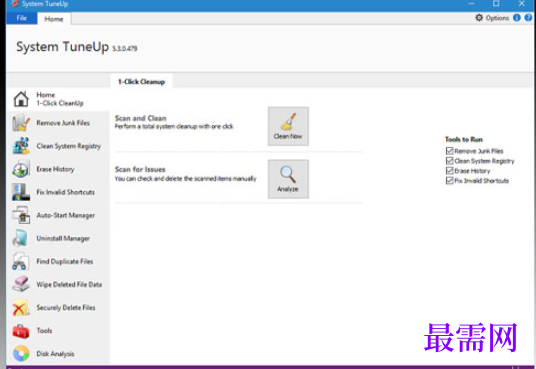Screen dimensions: 536x369
Task: Click the Disk Analysis pie chart icon
Action: [x=21, y=354]
